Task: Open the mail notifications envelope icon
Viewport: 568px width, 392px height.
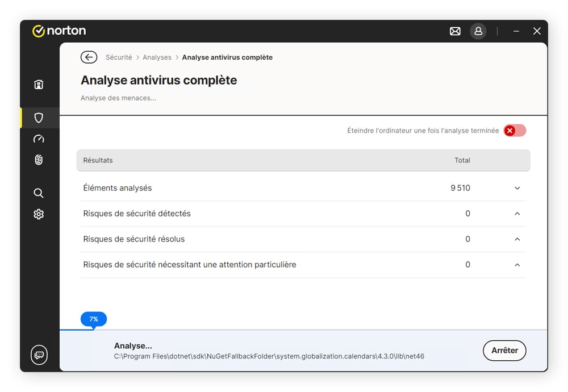Action: point(455,31)
